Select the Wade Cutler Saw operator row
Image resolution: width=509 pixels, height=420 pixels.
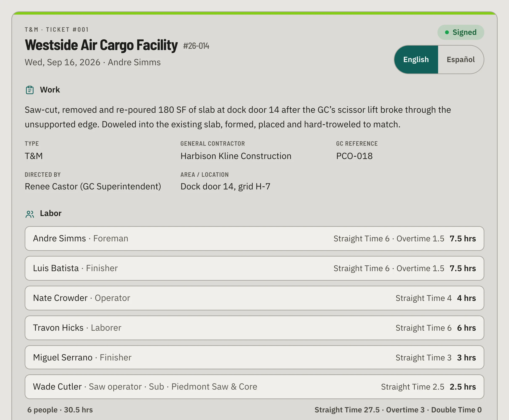[254, 387]
